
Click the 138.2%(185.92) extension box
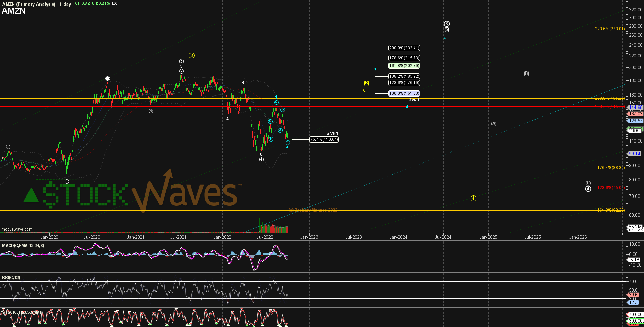click(404, 76)
